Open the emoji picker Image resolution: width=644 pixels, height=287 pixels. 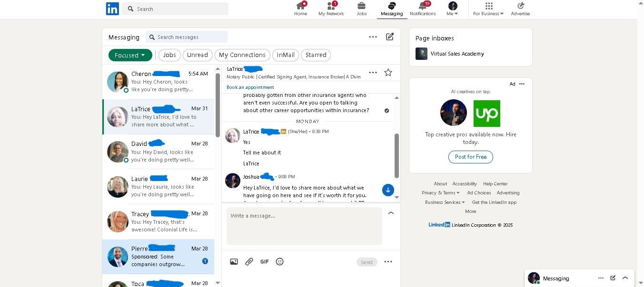tap(280, 262)
